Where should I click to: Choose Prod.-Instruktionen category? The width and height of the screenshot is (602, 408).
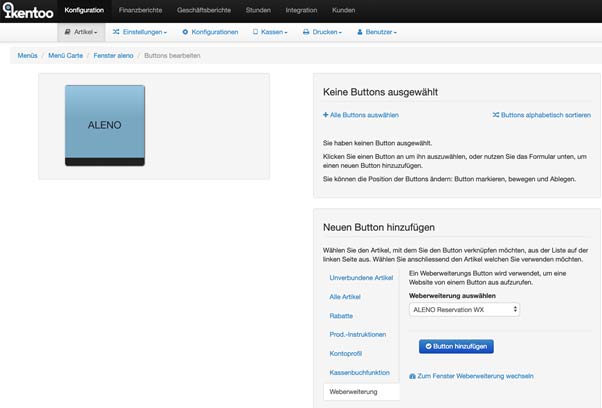[x=358, y=334]
